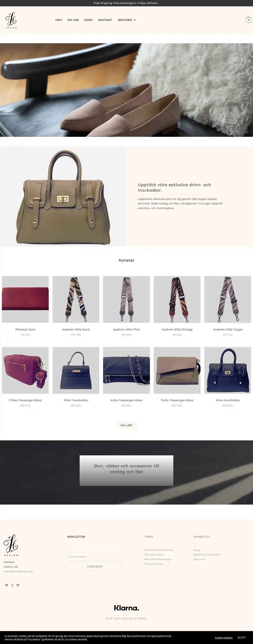253x644 pixels.
Task: Click the Subscribe button
Action: (95, 567)
